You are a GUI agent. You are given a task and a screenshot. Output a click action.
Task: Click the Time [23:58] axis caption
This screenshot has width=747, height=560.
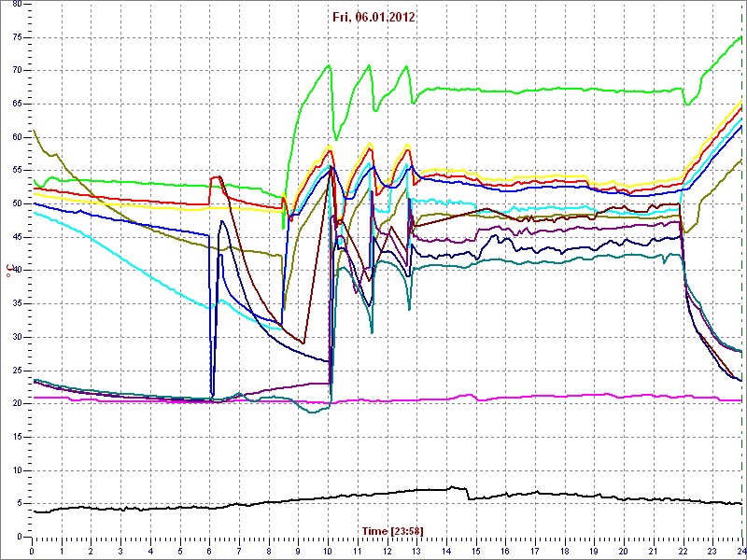[392, 530]
